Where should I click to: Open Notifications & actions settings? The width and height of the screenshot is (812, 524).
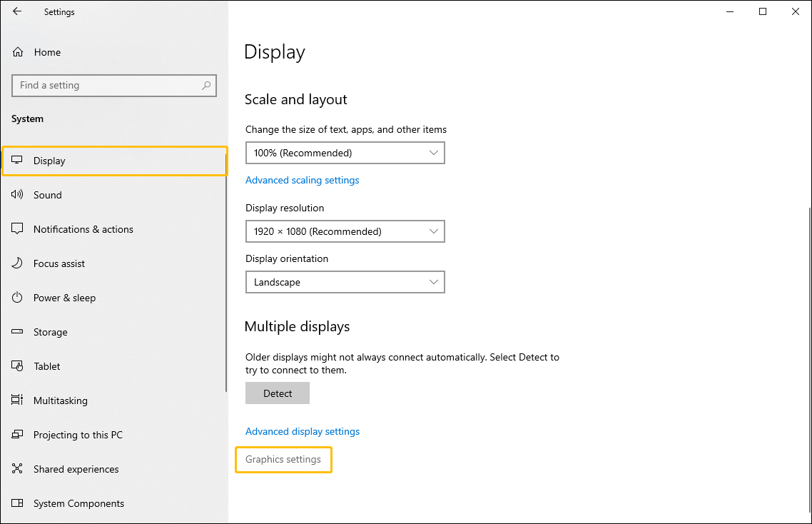pyautogui.click(x=17, y=228)
